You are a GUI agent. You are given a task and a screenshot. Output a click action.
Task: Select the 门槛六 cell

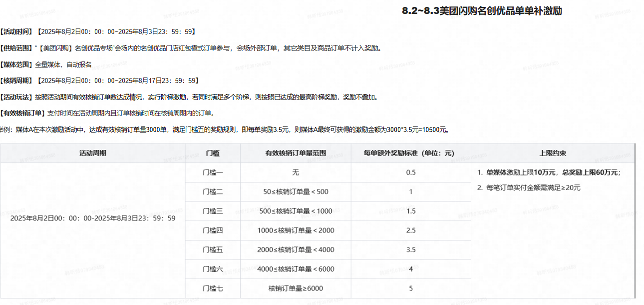[x=213, y=269]
